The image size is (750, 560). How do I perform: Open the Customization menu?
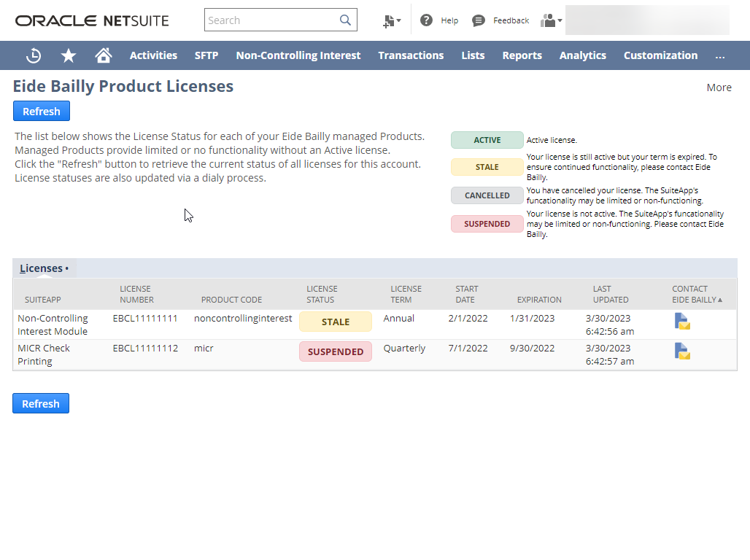click(x=660, y=55)
